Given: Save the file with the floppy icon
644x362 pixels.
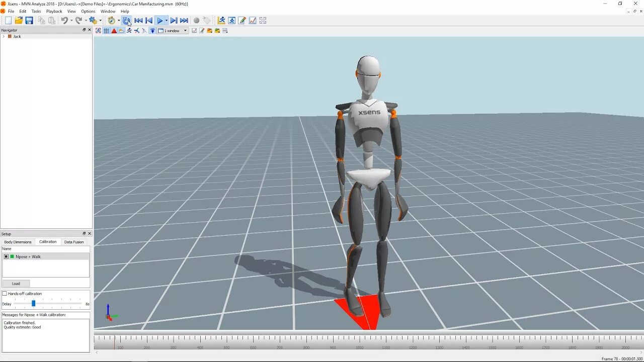Looking at the screenshot, I should point(29,21).
